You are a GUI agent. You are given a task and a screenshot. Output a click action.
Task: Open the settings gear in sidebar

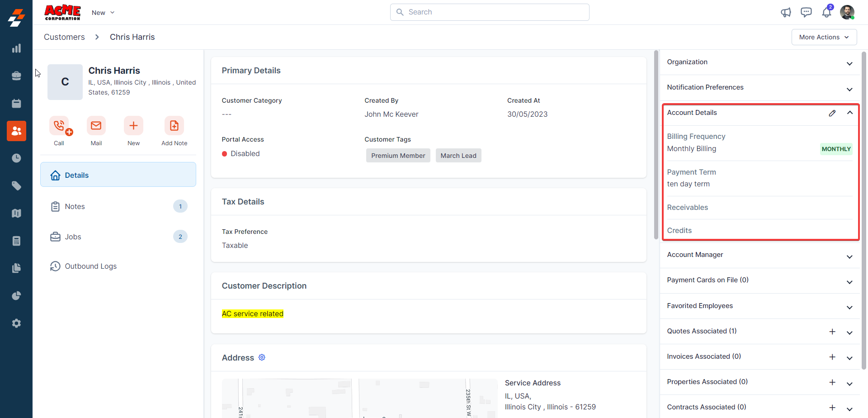[16, 323]
